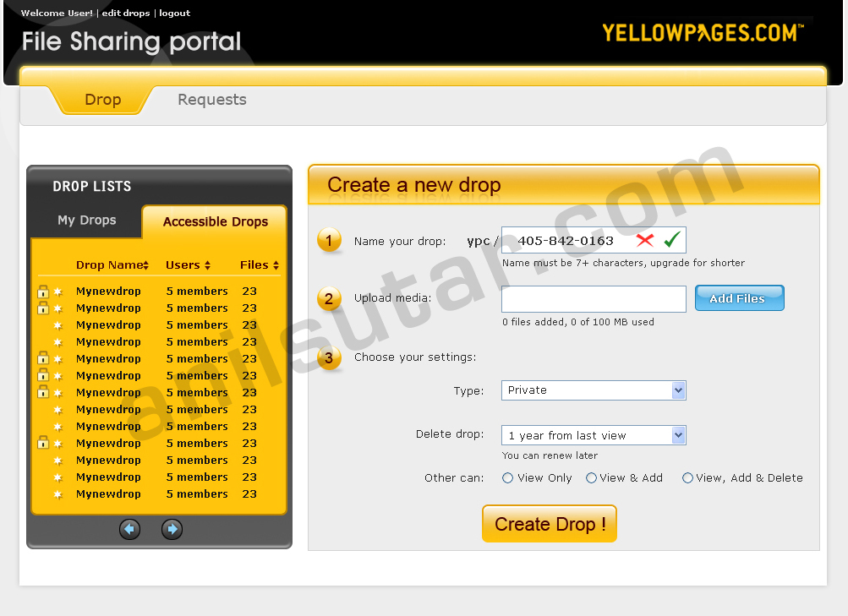Select the Accessible Drops tab
Screen dimensions: 848x616
216,221
